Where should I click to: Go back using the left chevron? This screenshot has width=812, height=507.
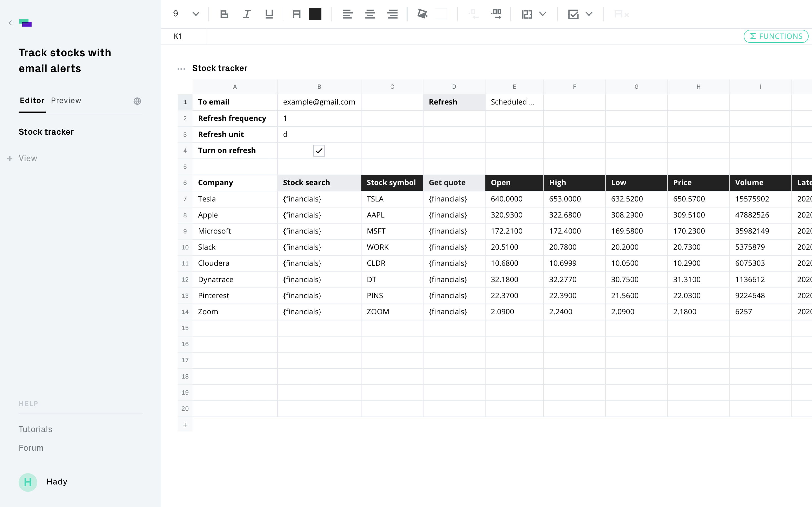pyautogui.click(x=10, y=23)
